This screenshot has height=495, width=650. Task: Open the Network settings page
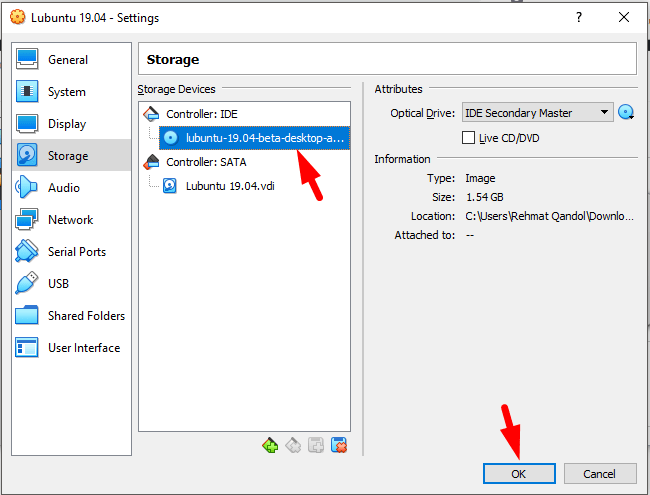[70, 220]
